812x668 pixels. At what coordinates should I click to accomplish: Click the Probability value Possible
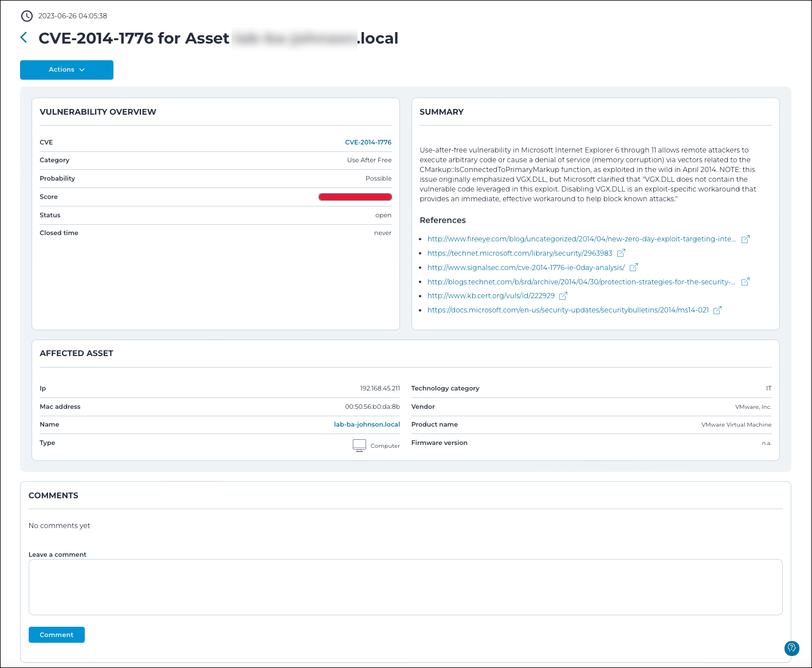pos(379,178)
